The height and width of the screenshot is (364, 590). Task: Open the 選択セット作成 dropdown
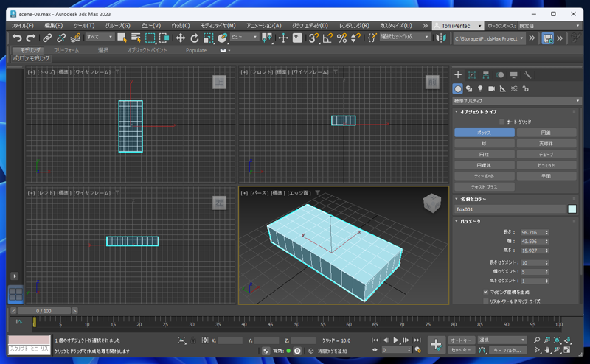[x=404, y=37]
